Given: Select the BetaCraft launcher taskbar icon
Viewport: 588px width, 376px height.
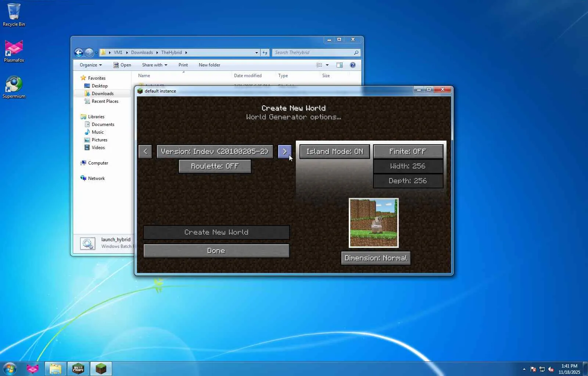Looking at the screenshot, I should [78, 369].
